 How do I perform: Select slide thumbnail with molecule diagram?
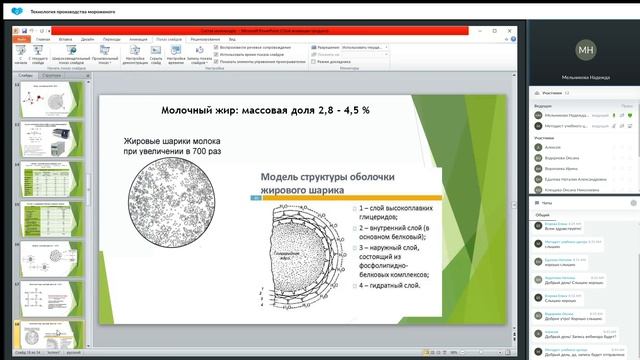51,99
